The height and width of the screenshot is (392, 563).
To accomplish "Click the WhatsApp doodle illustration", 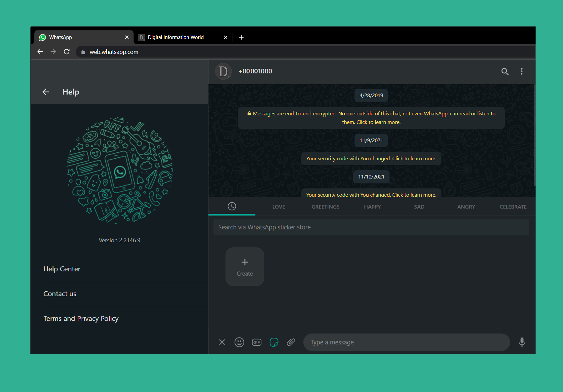I will [x=120, y=170].
